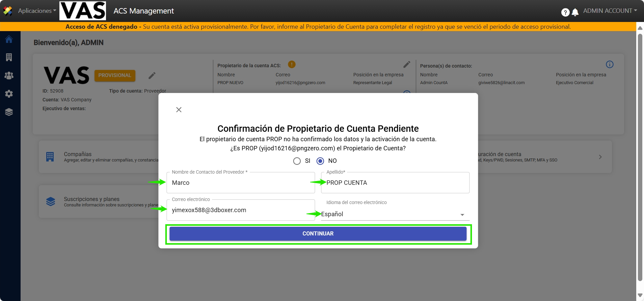Edit ACS account owner with pencil icon

tap(407, 64)
